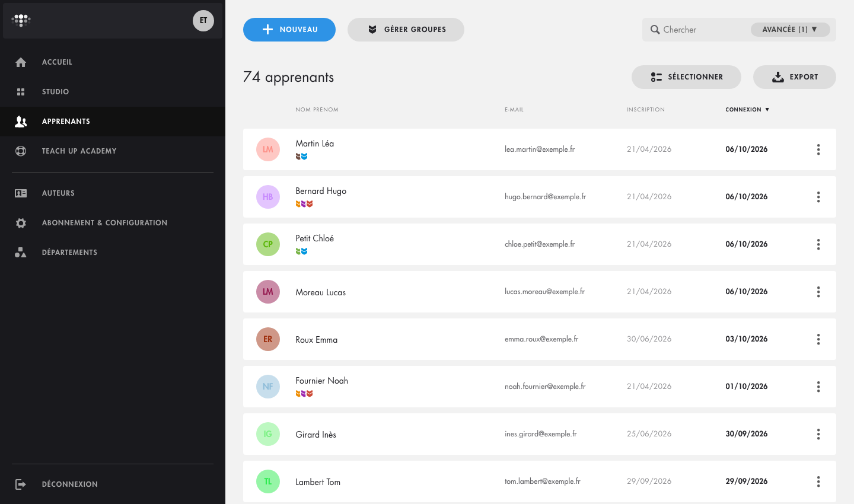Open kebab menu for Roux Emma

coord(818,339)
